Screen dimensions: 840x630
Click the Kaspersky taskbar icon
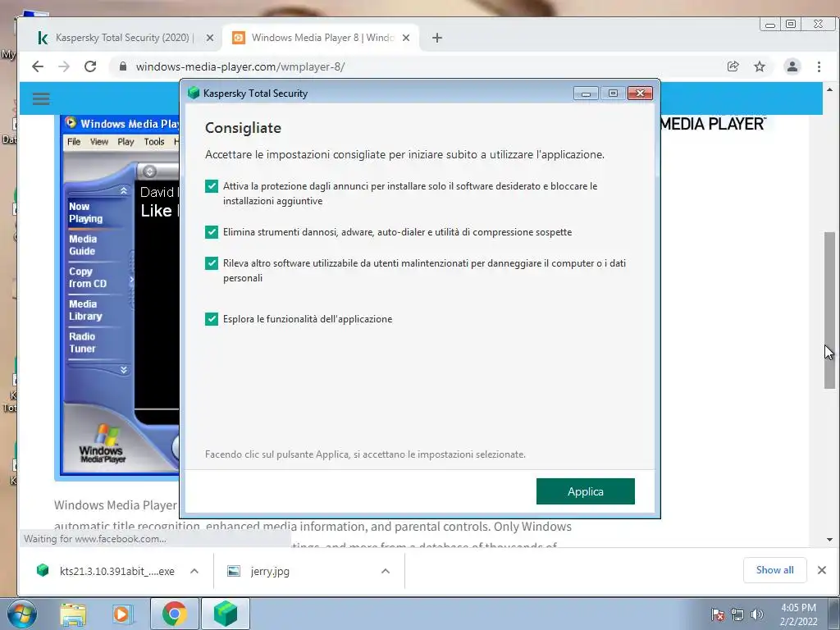tap(226, 614)
